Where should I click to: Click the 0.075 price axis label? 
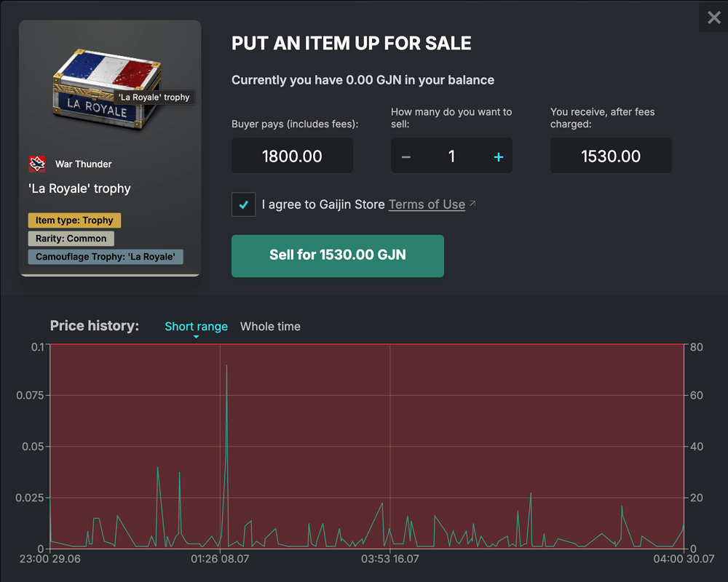click(x=30, y=395)
